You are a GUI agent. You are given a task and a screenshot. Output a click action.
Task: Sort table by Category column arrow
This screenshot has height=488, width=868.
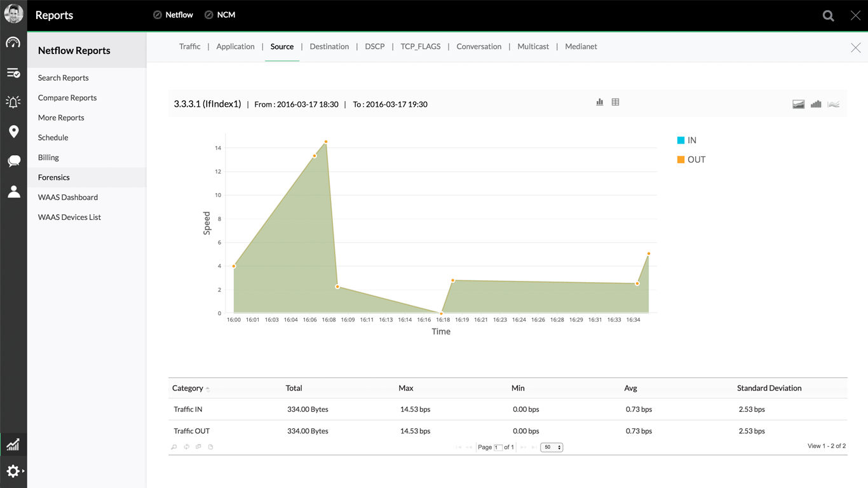pyautogui.click(x=208, y=389)
